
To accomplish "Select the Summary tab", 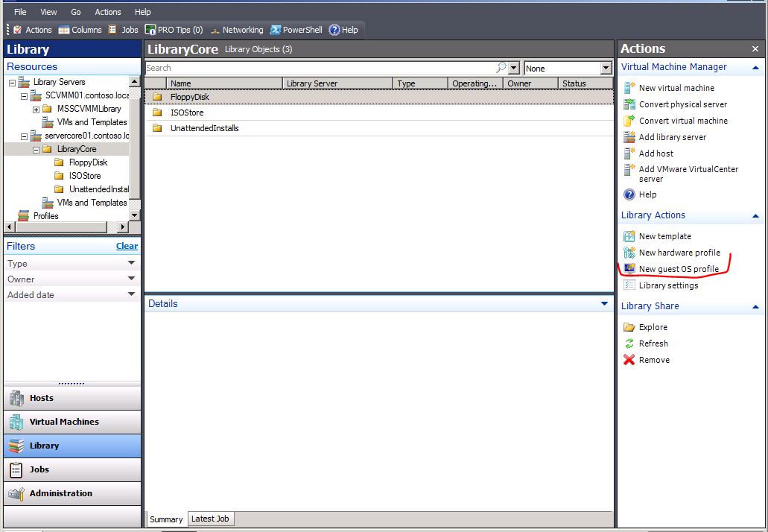I will click(x=166, y=519).
